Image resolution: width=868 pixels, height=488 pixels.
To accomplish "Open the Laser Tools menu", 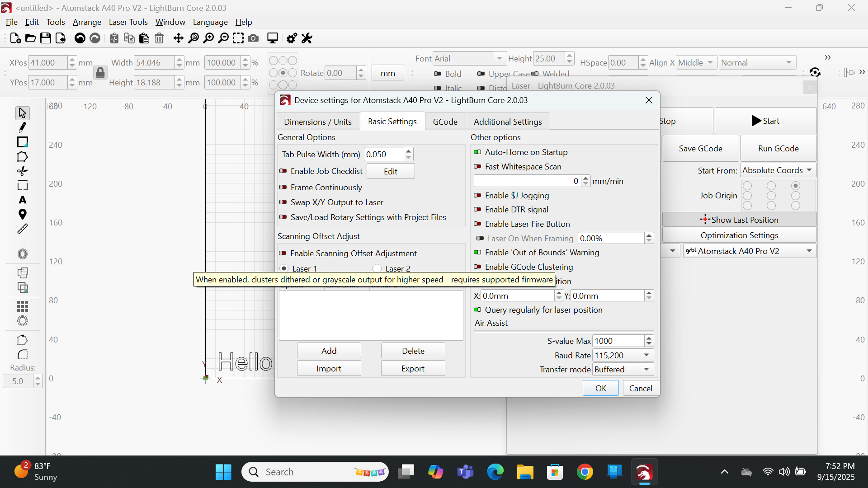I will click(x=128, y=22).
